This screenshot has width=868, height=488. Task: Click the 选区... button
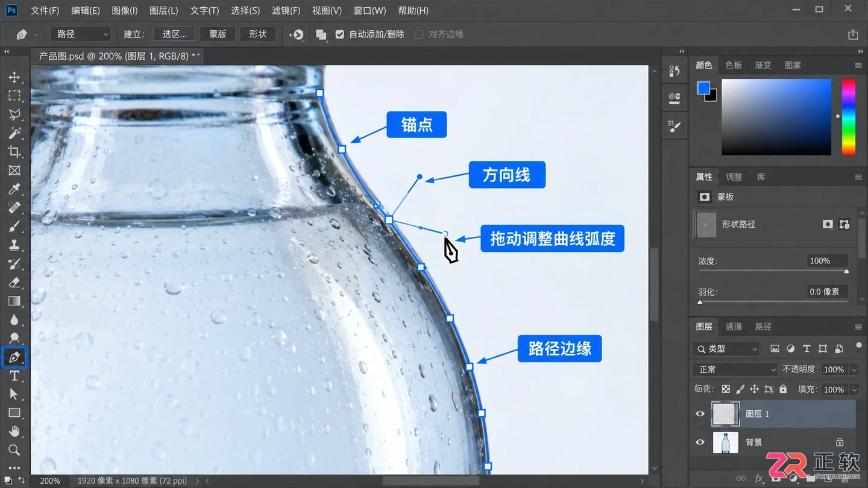[175, 34]
